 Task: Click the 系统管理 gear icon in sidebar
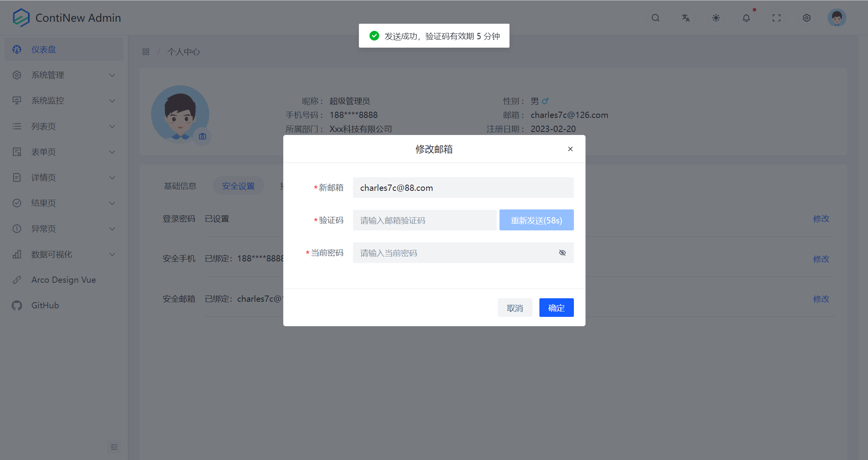pos(17,75)
